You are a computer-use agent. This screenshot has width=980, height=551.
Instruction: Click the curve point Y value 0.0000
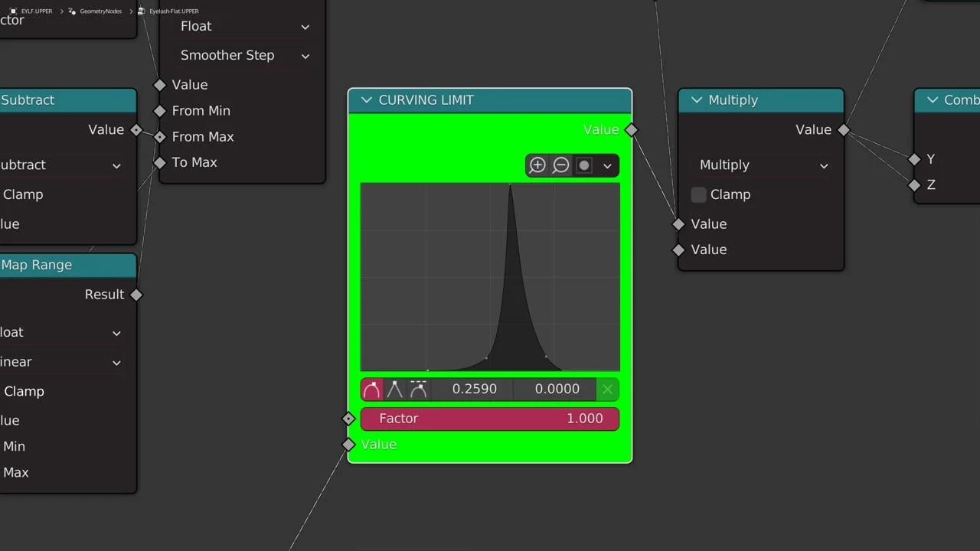tap(557, 390)
